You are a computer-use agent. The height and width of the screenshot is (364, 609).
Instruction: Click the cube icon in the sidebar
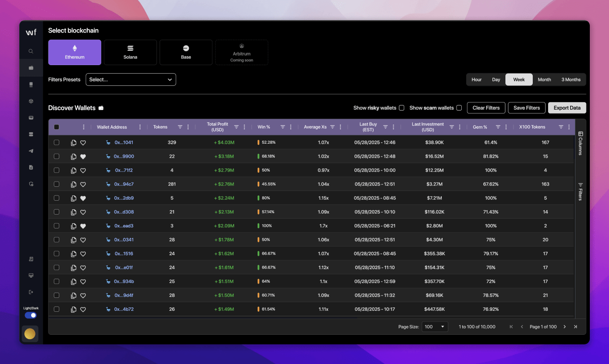pos(31,101)
